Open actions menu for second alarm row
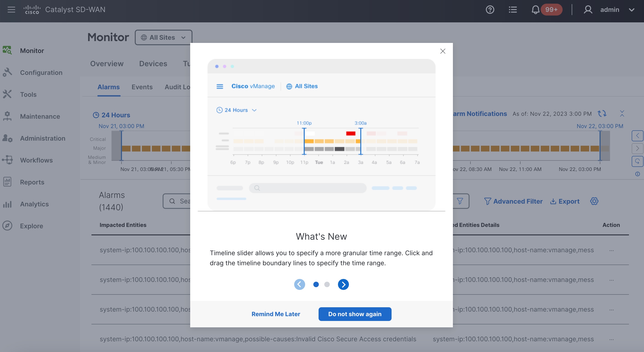The height and width of the screenshot is (352, 644). [611, 280]
